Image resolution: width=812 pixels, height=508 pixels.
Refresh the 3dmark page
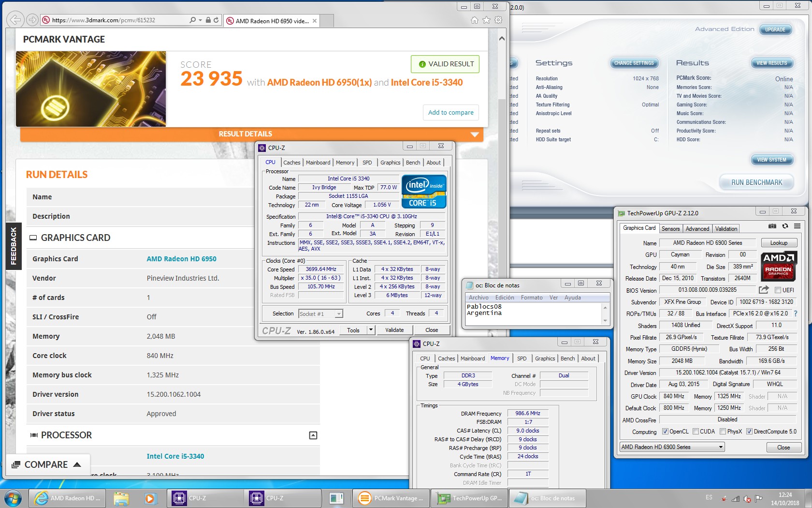[x=216, y=20]
